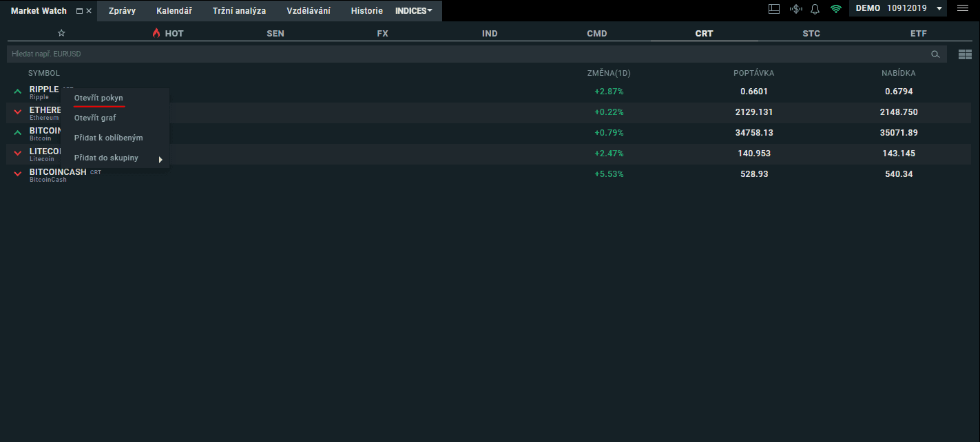Click ETHEREUM daily change +0.22%
Image resolution: width=980 pixels, height=442 pixels.
click(609, 112)
